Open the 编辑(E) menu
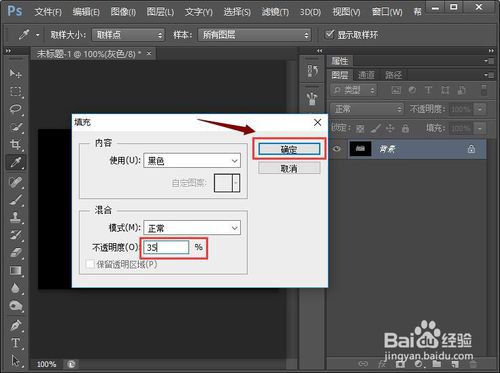Image resolution: width=500 pixels, height=373 pixels. [x=86, y=12]
